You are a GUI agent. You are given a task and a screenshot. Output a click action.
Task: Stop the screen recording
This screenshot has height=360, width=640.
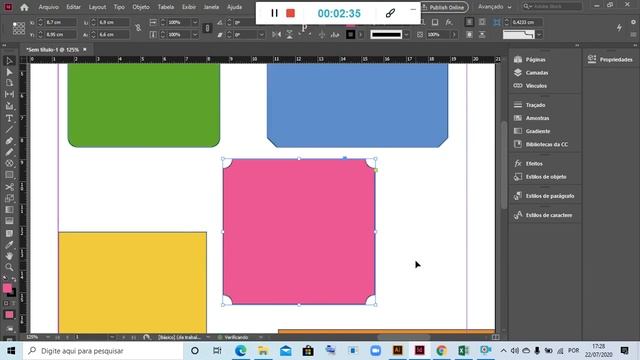pyautogui.click(x=291, y=13)
